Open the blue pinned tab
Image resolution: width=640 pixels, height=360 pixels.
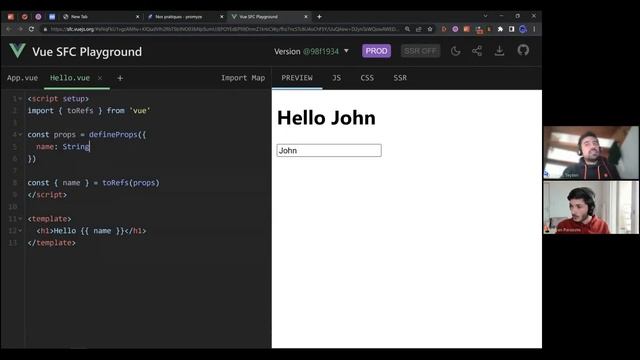[x=52, y=17]
